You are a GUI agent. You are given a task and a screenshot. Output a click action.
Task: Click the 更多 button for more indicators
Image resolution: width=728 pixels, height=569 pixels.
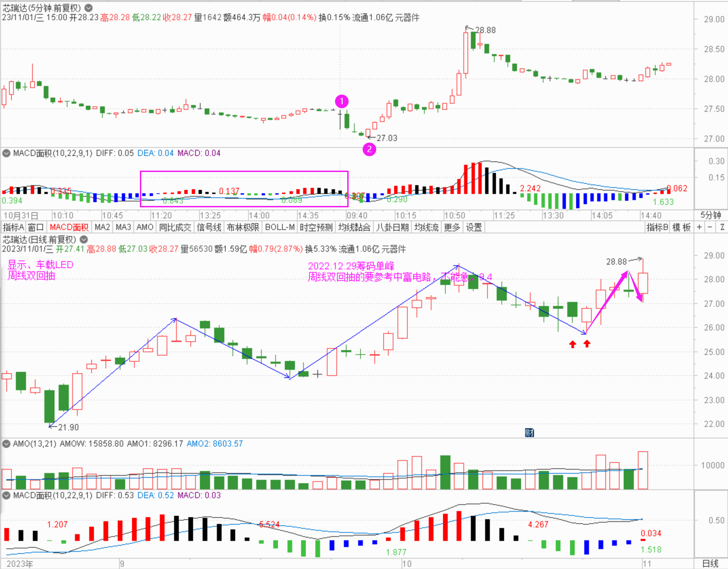coord(452,227)
